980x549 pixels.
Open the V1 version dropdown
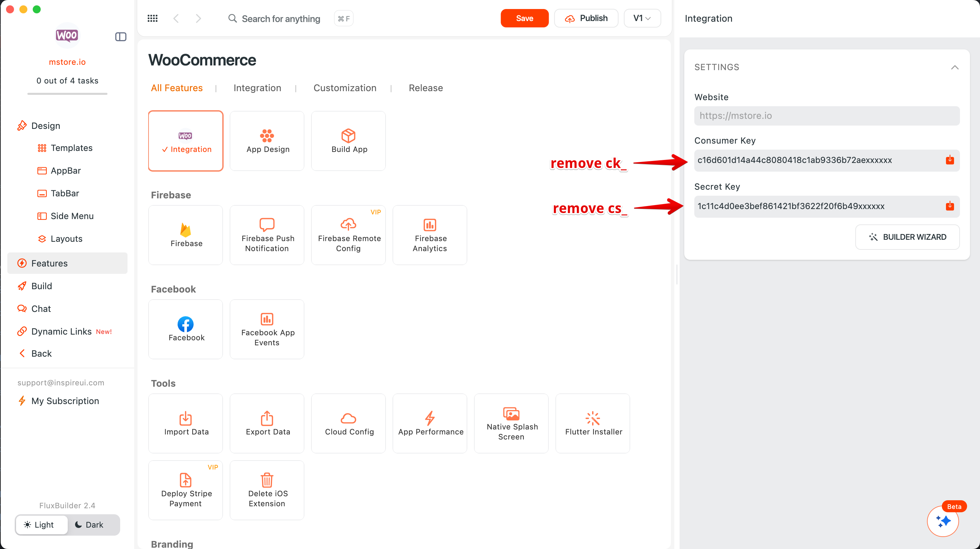point(642,18)
